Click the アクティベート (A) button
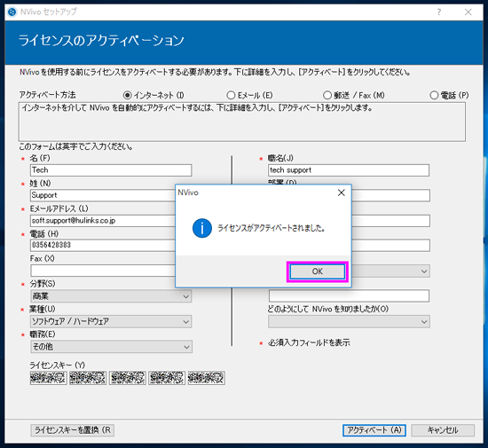 [x=374, y=430]
